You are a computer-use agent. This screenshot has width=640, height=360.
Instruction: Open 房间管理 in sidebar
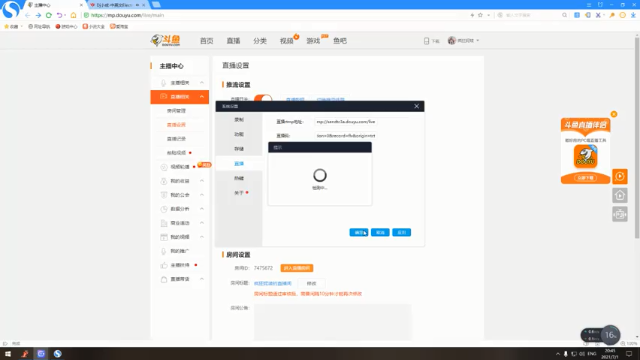[x=176, y=111]
